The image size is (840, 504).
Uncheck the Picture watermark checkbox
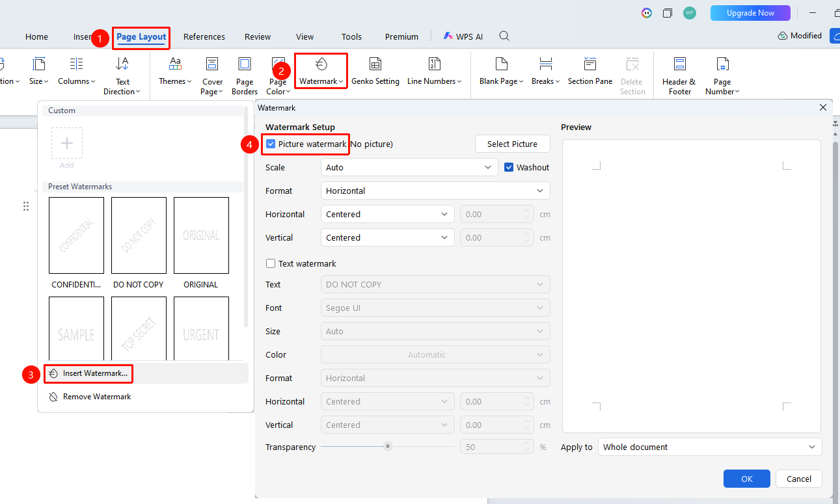(271, 144)
